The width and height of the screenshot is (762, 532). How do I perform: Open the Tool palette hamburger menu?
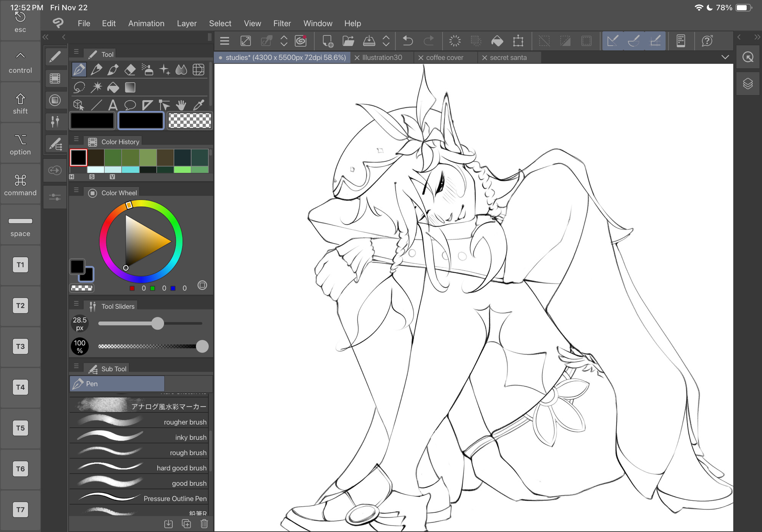[76, 51]
